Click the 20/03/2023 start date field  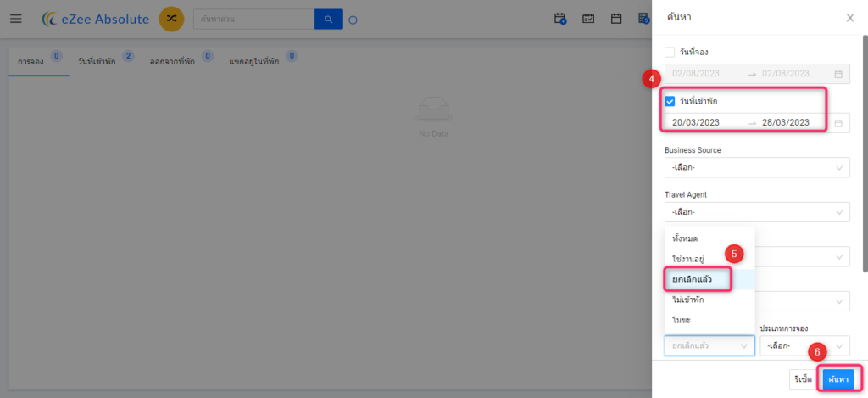696,123
